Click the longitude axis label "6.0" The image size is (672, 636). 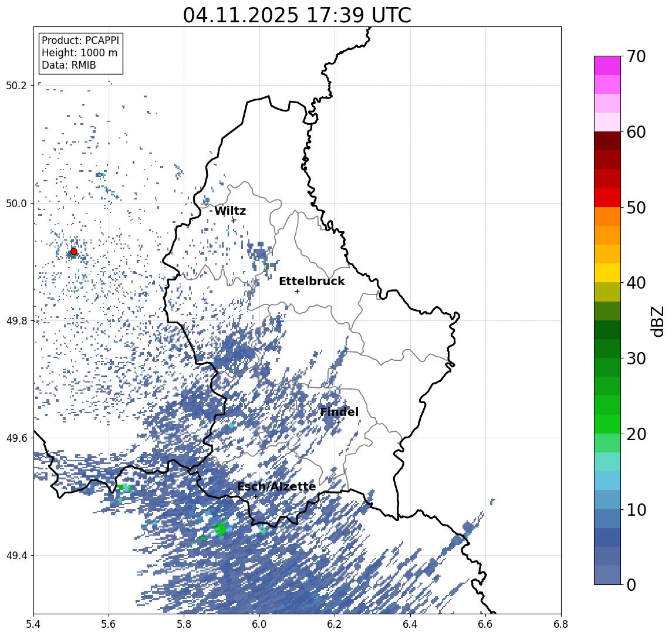click(x=260, y=624)
